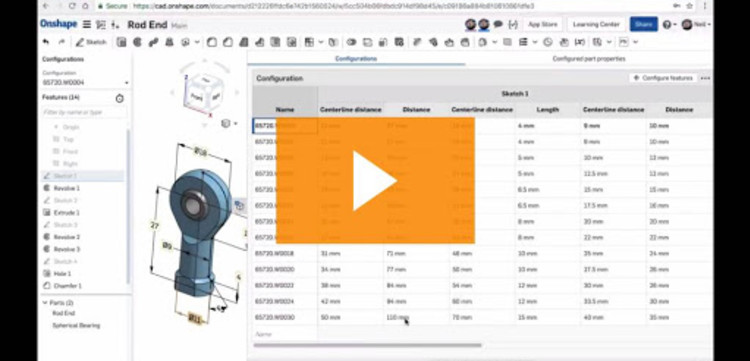Click the undo arrow in toolbar
Screen dimensions: 750x361
[x=46, y=42]
